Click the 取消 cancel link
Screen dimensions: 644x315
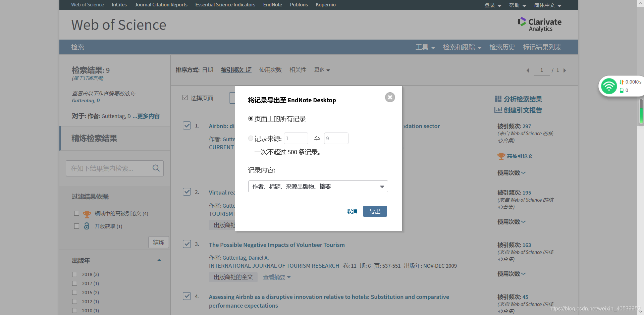(352, 211)
